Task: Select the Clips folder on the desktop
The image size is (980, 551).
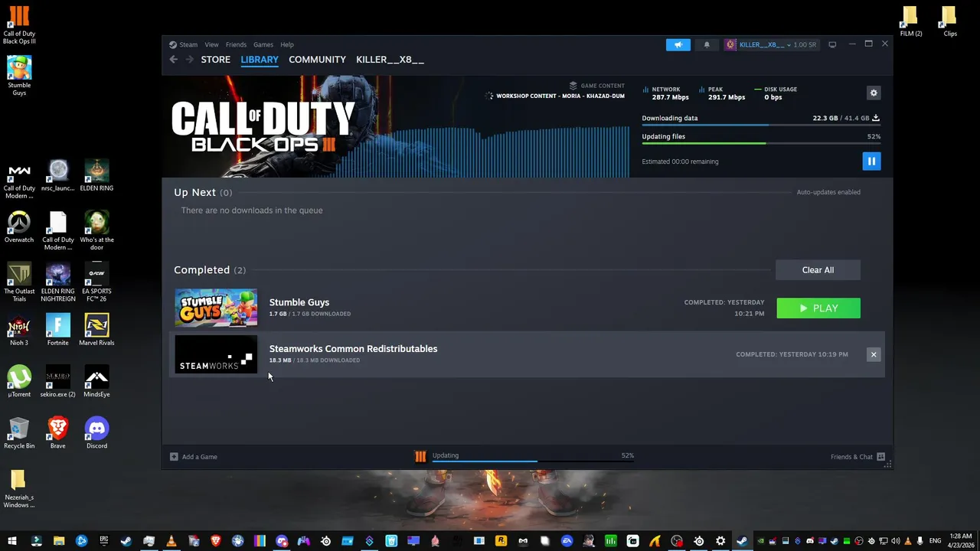Action: coord(950,21)
